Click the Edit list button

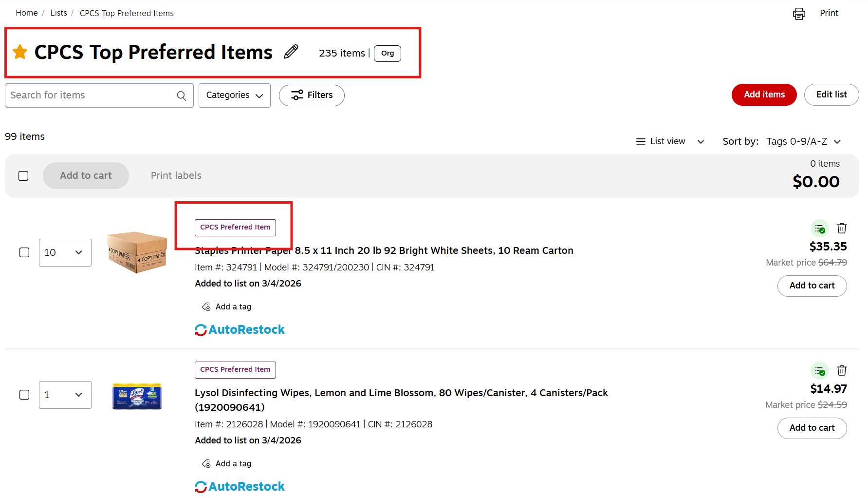click(x=831, y=95)
